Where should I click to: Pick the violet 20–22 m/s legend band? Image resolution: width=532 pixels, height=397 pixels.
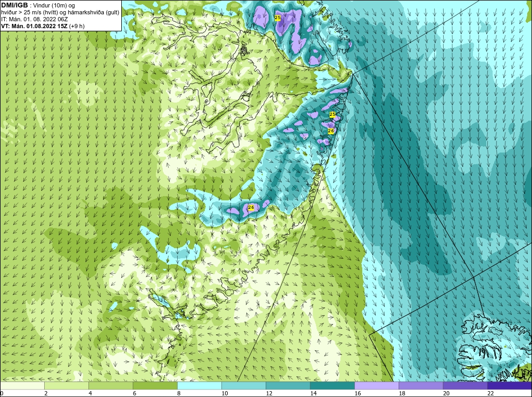[x=465, y=386]
